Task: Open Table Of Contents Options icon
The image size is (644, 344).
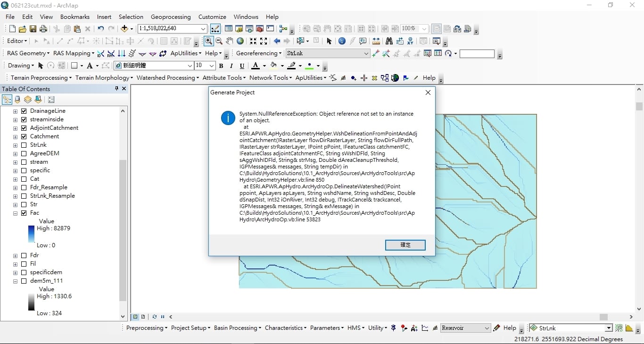Action: pyautogui.click(x=51, y=100)
